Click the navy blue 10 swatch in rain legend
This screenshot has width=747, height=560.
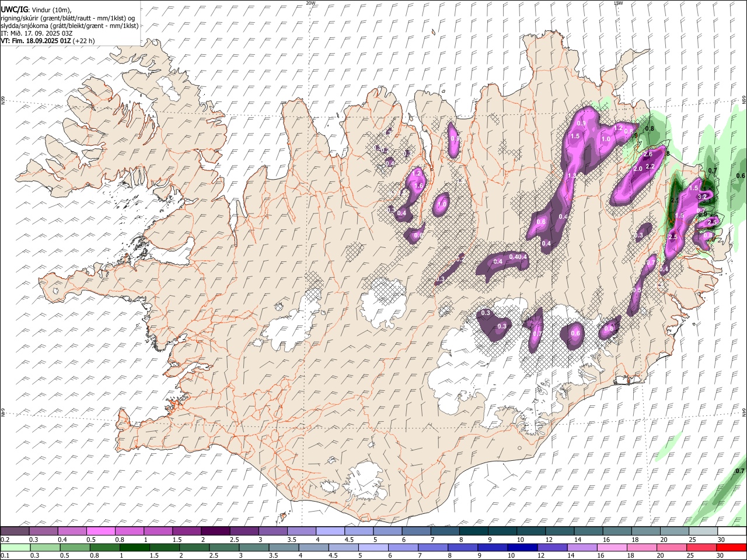click(x=522, y=547)
